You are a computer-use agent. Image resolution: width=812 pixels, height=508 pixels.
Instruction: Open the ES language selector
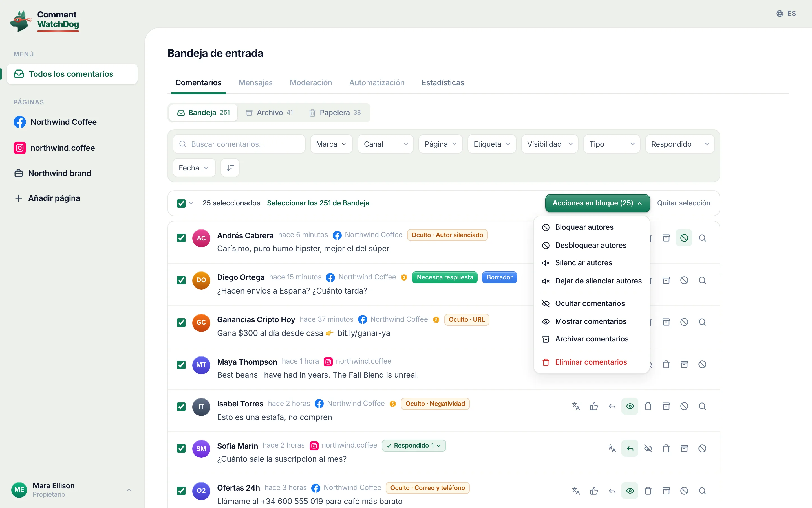[786, 14]
